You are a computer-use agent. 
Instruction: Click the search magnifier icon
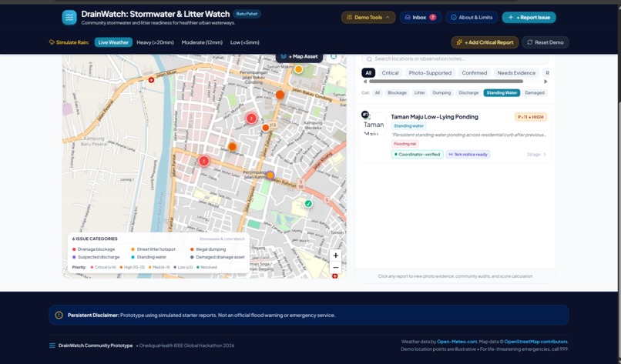(369, 59)
